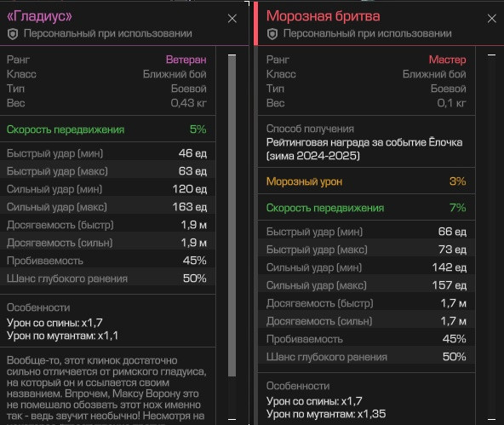504x425 pixels.
Task: Select the «Гладиус» item title
Action: [39, 16]
